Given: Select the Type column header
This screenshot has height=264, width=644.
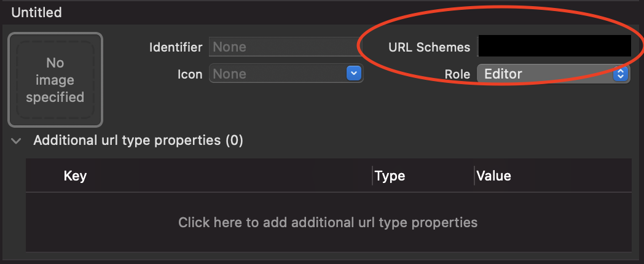Looking at the screenshot, I should (390, 176).
